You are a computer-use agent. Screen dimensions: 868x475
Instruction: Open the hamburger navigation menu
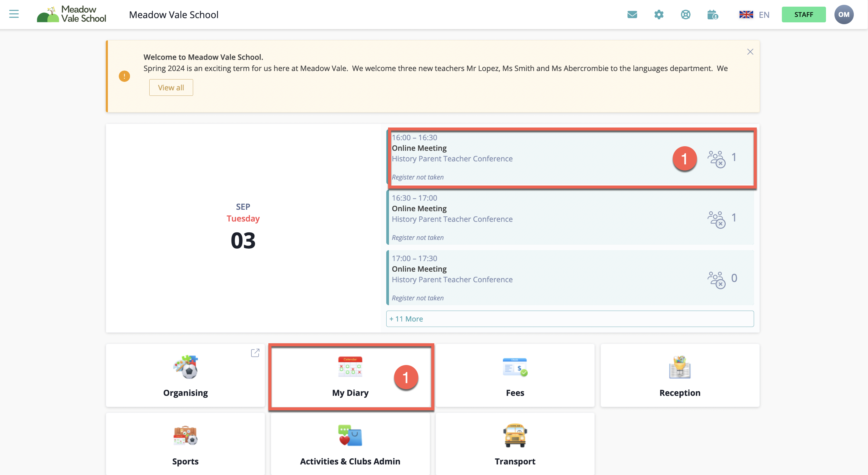14,14
